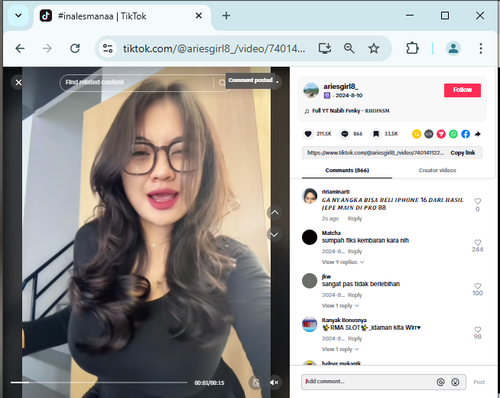Viewport: 500px width, 398px height.
Task: Go to next video with down arrow
Action: click(x=274, y=235)
